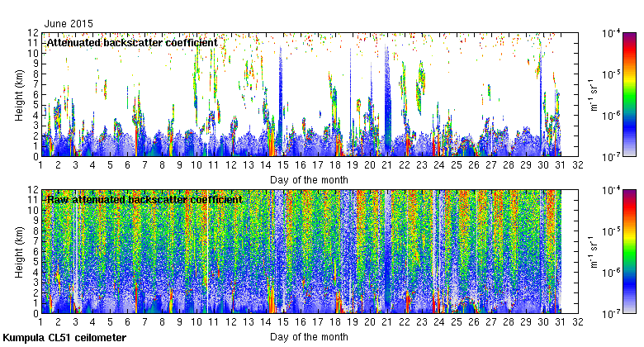Screen dimensions: 644x347
Task: Select "Day of the month" label under bottom plot
Action: click(308, 337)
